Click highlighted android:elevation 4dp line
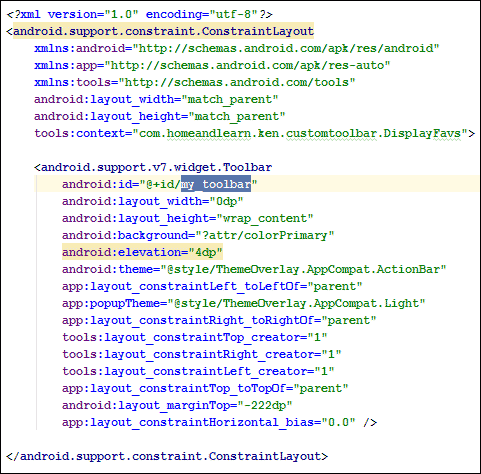Screen dimensions: 481x474 [142, 252]
